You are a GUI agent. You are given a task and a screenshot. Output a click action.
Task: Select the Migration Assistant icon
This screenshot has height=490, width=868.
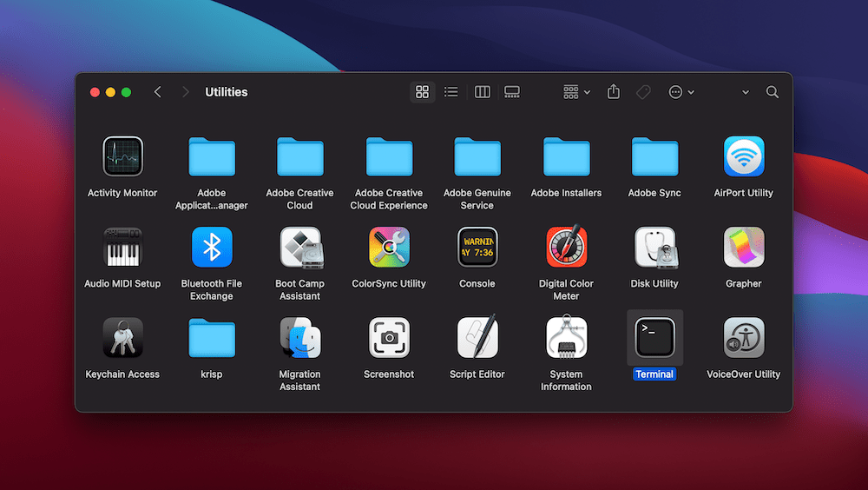(300, 338)
